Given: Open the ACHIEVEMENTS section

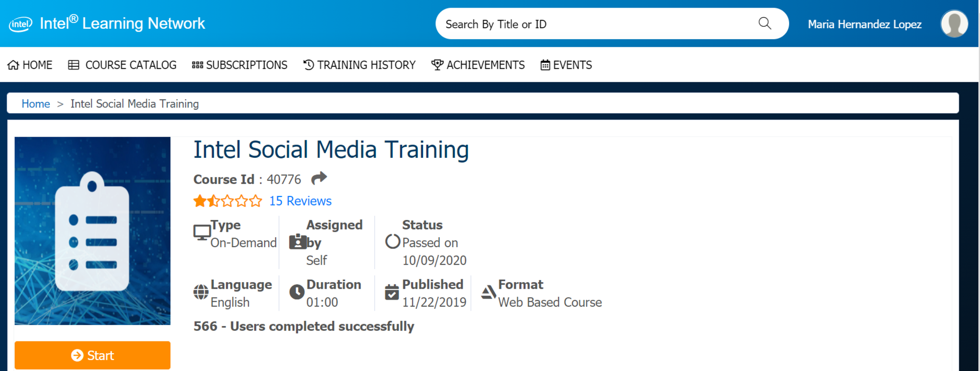Looking at the screenshot, I should pos(478,65).
